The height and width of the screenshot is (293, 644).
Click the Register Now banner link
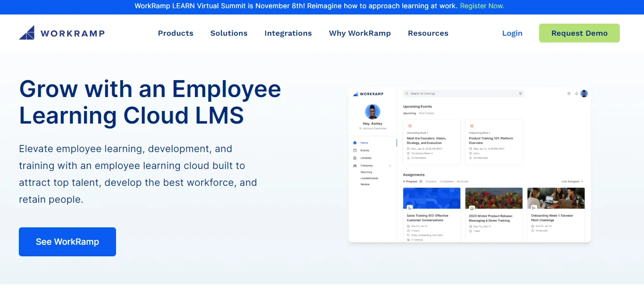pos(482,6)
